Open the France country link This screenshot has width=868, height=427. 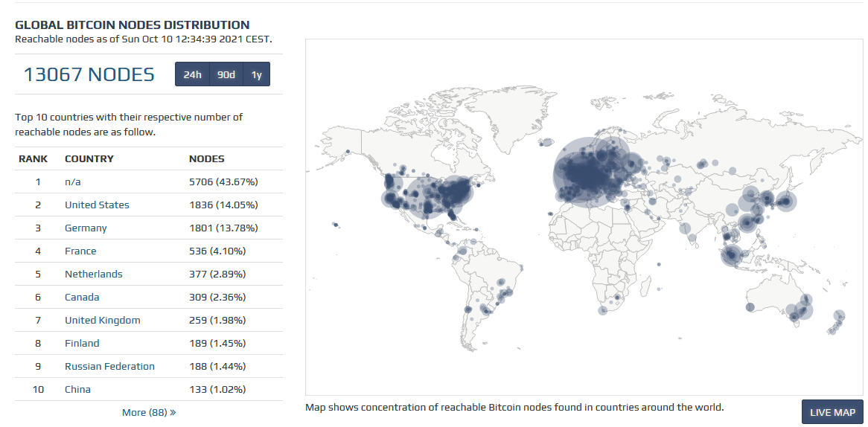coord(80,251)
